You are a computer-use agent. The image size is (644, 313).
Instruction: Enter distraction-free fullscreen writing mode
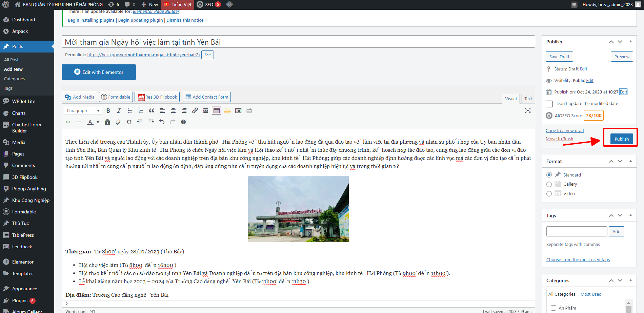(528, 111)
